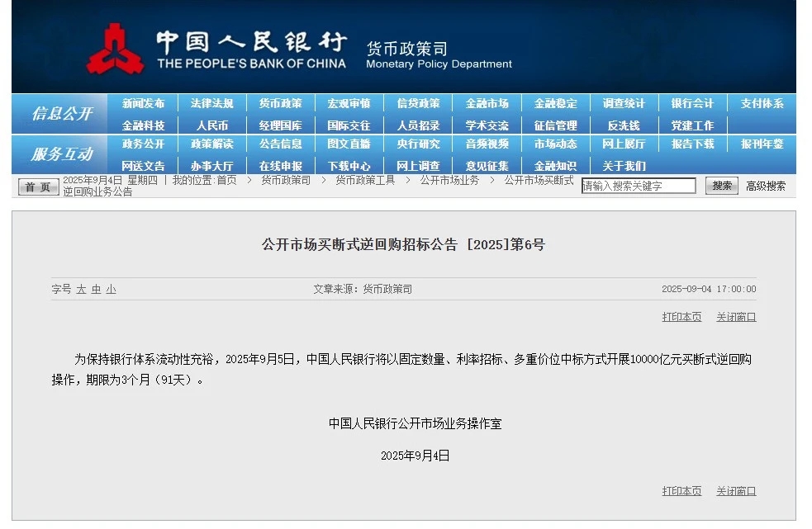The image size is (812, 529).
Task: Open the 金融市场 menu item
Action: [x=487, y=103]
